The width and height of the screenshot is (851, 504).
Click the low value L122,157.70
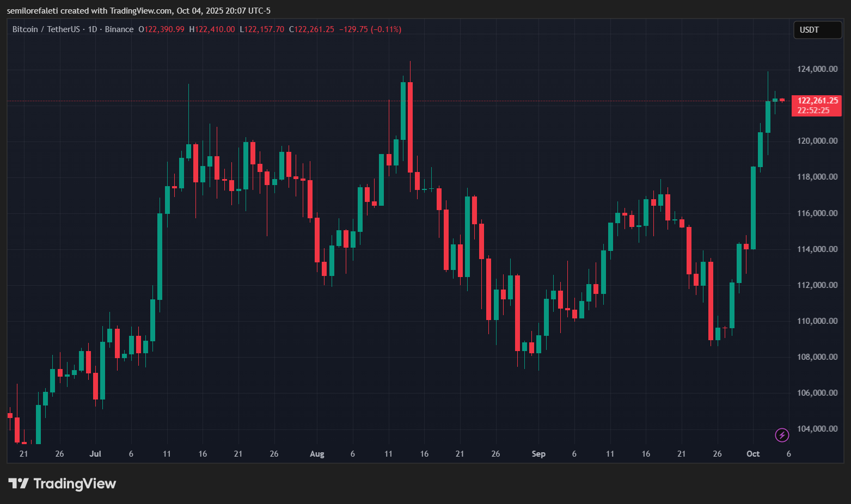click(262, 29)
